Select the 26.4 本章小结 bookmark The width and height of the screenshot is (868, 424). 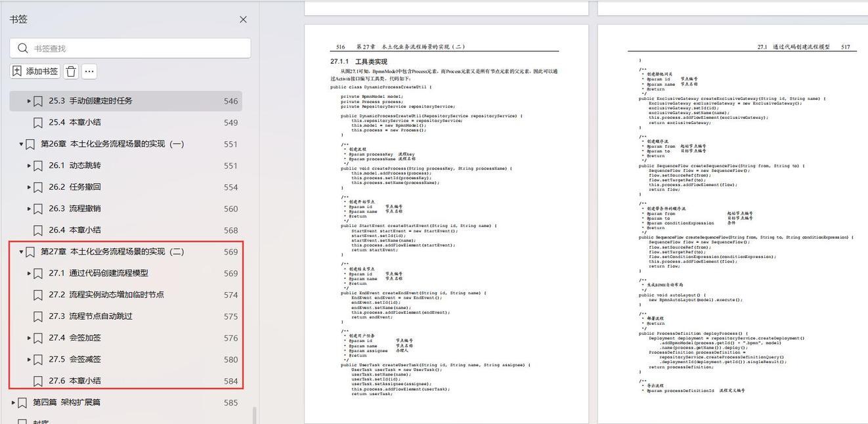tap(75, 230)
